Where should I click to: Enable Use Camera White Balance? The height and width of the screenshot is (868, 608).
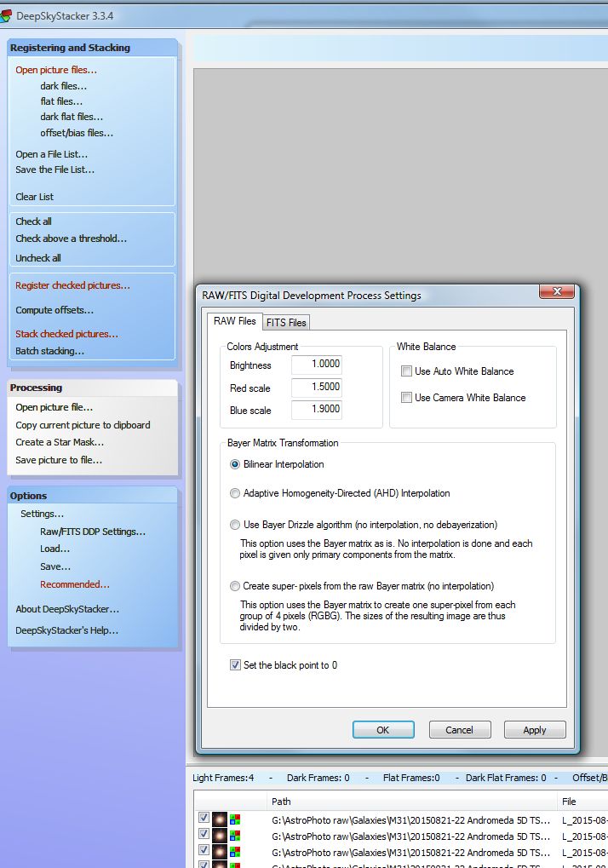[x=407, y=398]
